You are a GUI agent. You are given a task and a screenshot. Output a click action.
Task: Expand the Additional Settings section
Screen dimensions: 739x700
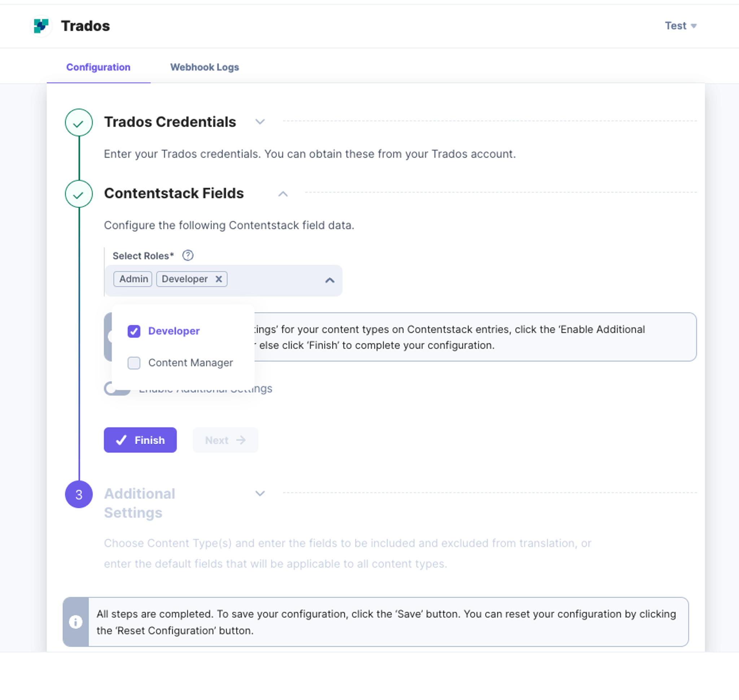tap(260, 493)
